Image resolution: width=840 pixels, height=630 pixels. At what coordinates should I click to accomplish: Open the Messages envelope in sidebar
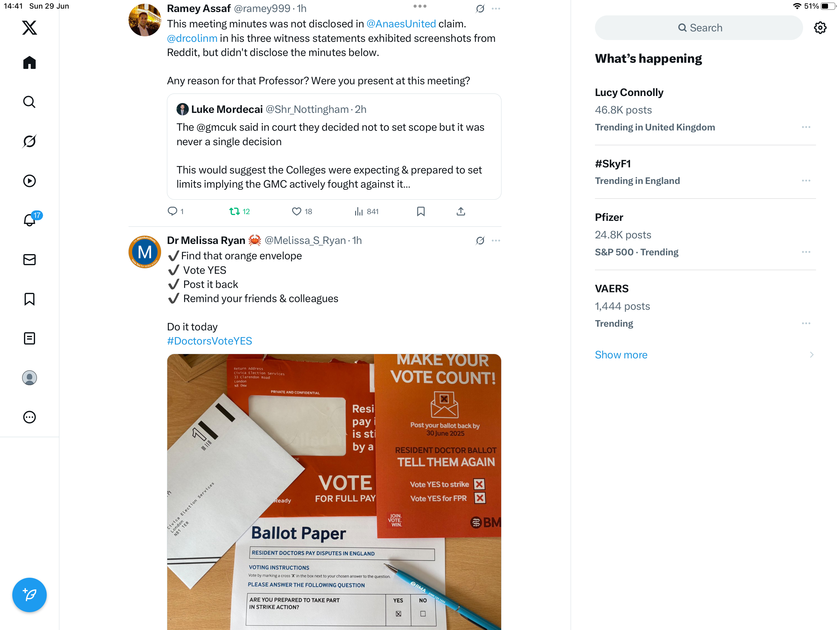[x=29, y=260]
